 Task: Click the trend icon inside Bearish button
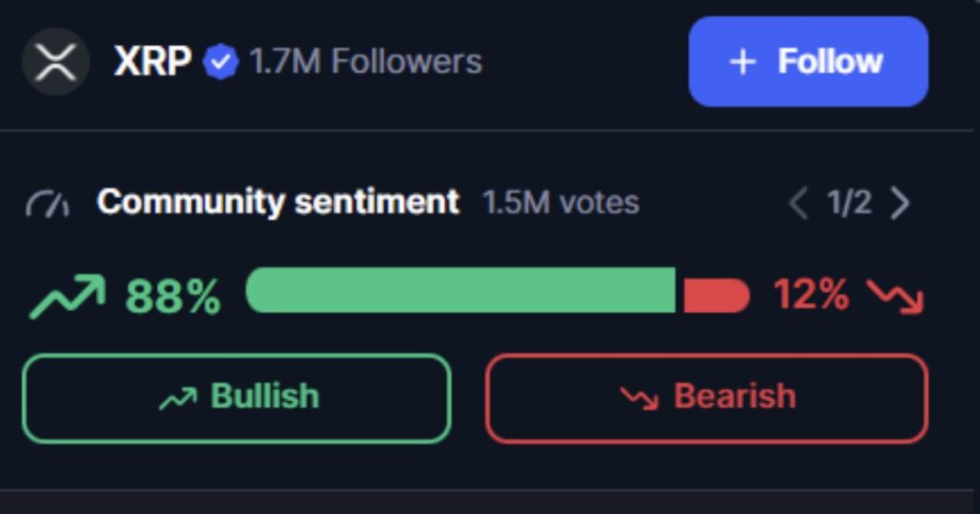click(x=638, y=397)
